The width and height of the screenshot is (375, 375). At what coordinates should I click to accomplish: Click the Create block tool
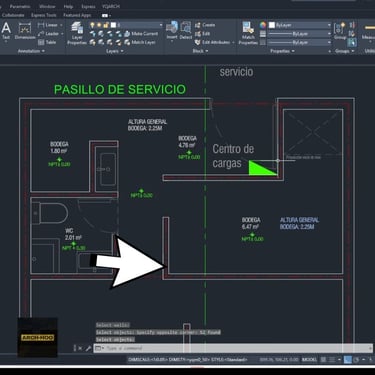tap(205, 25)
